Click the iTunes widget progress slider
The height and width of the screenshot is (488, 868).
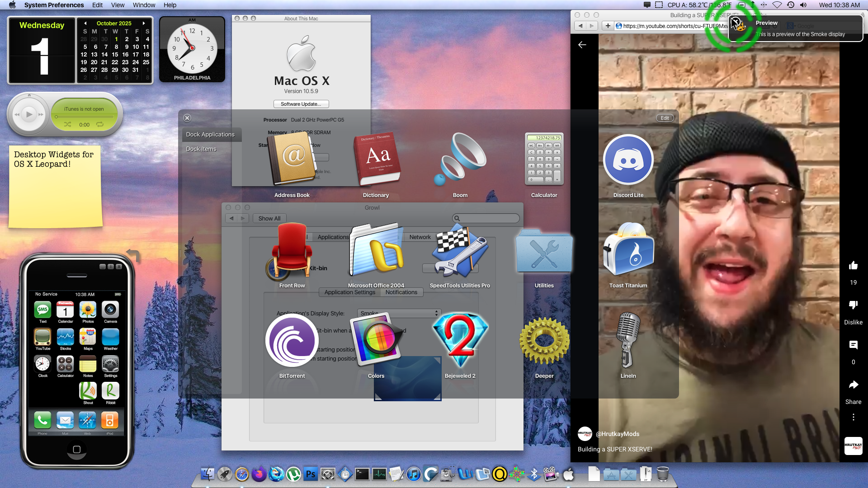84,117
